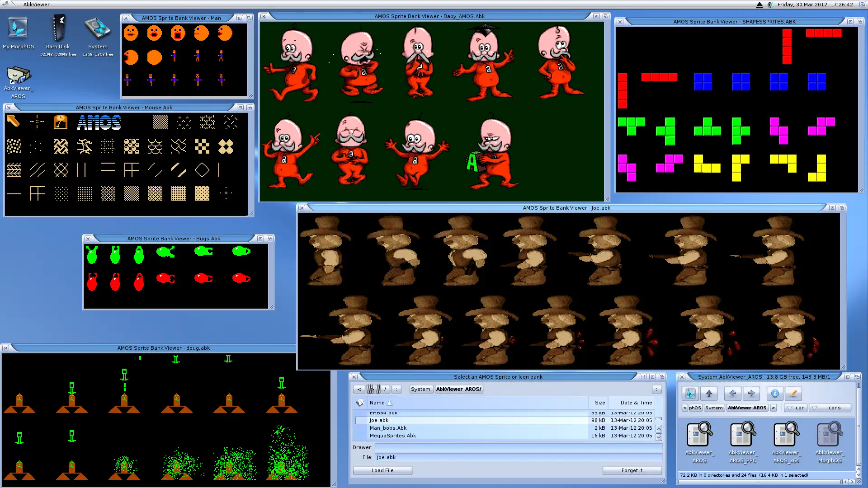Click the back '<' button in file requester
This screenshot has width=868, height=488.
point(359,389)
